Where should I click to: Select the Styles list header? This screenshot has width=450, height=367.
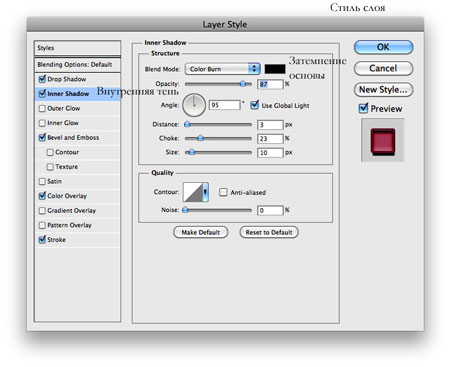point(77,48)
